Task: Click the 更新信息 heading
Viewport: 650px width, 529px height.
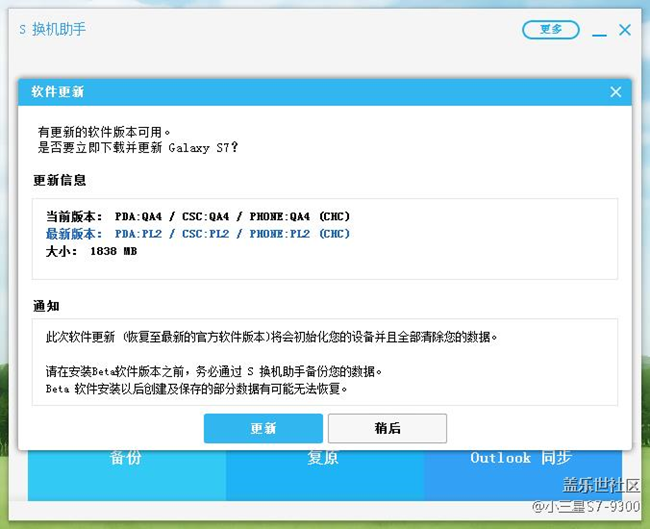Action: click(x=60, y=180)
